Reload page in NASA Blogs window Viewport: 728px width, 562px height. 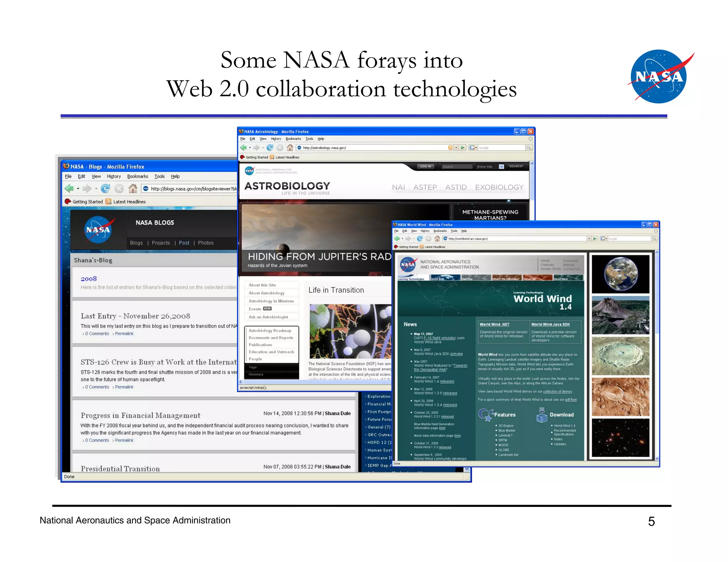point(105,189)
